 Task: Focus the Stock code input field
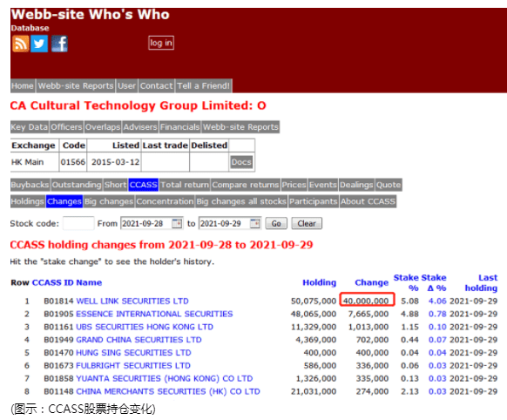click(78, 223)
